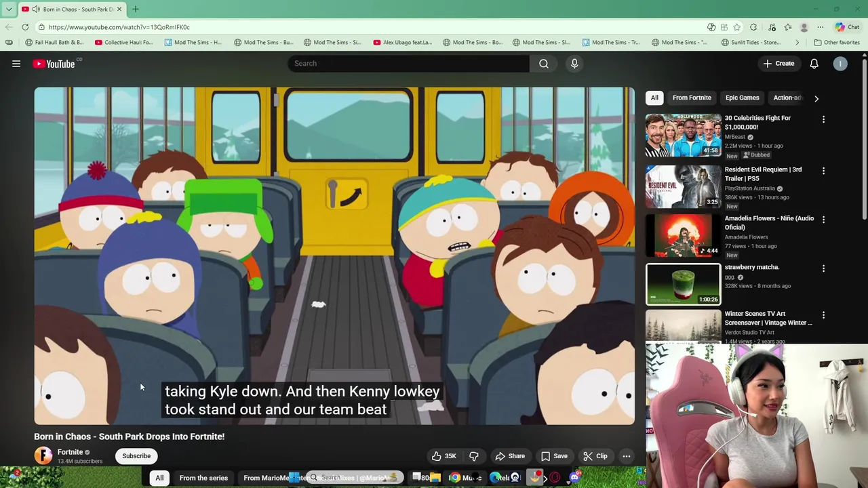868x488 pixels.
Task: Select the From Fortnite chip
Action: click(x=692, y=98)
